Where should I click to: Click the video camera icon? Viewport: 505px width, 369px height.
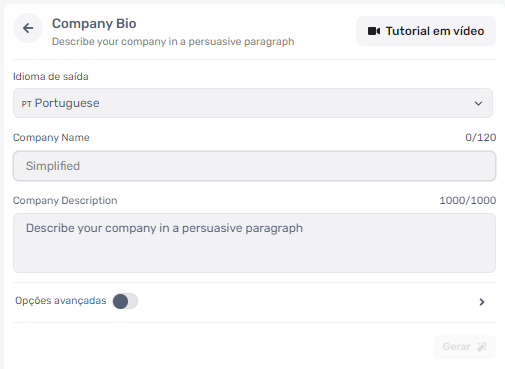374,31
